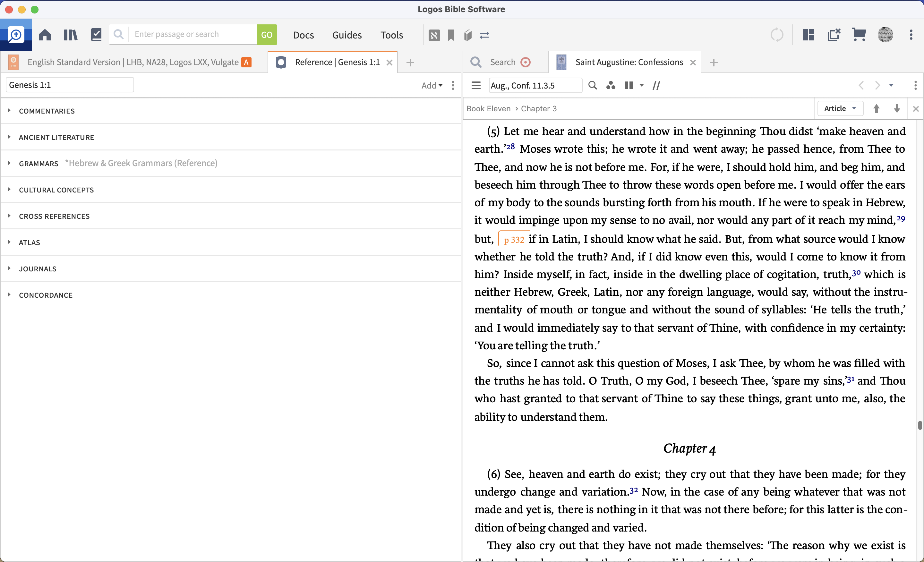The width and height of the screenshot is (924, 562).
Task: Click the inline search magnifier in Confessions panel
Action: [593, 85]
